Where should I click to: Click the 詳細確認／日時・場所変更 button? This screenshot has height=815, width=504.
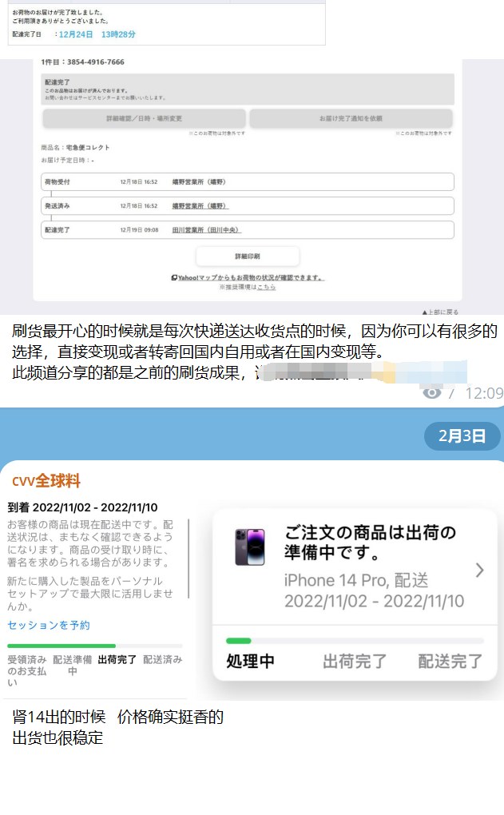click(x=144, y=118)
